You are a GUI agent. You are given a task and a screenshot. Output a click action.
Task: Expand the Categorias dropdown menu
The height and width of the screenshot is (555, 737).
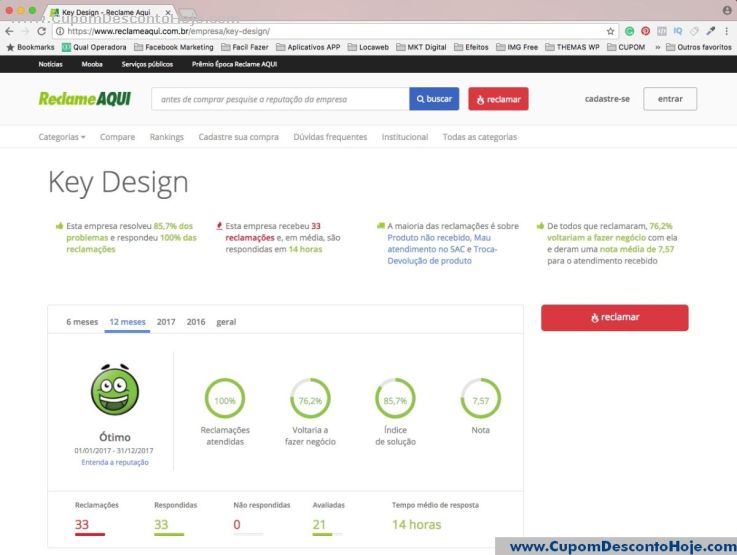pos(62,137)
